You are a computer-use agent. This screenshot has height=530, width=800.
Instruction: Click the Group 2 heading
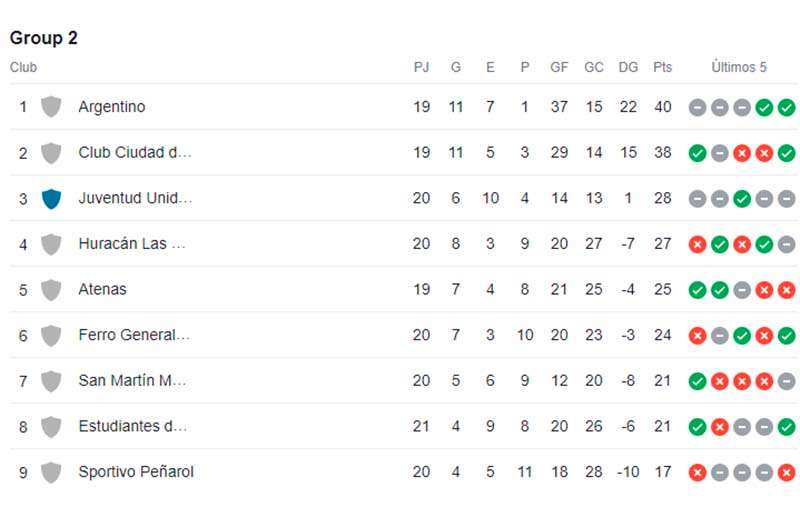pyautogui.click(x=44, y=38)
